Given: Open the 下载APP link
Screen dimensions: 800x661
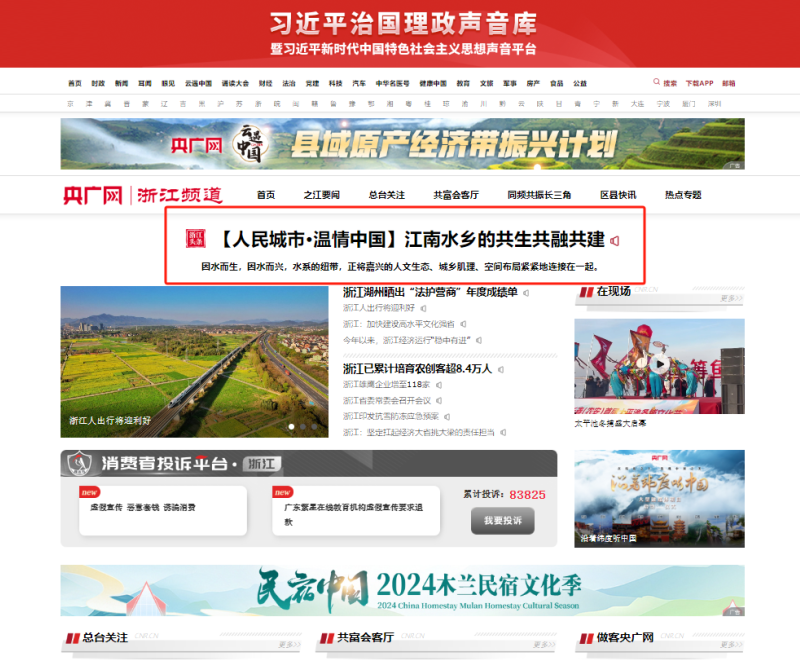Looking at the screenshot, I should click(700, 82).
